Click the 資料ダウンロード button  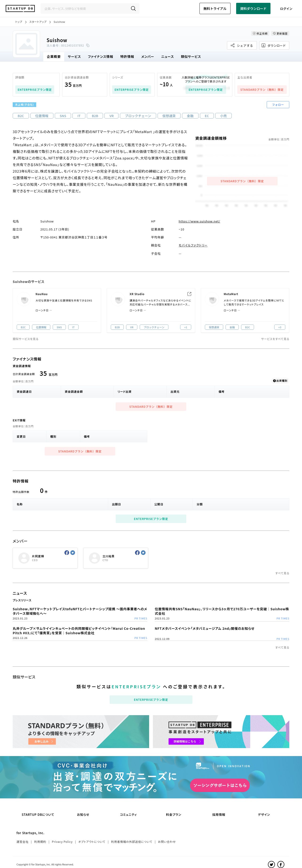click(x=253, y=8)
